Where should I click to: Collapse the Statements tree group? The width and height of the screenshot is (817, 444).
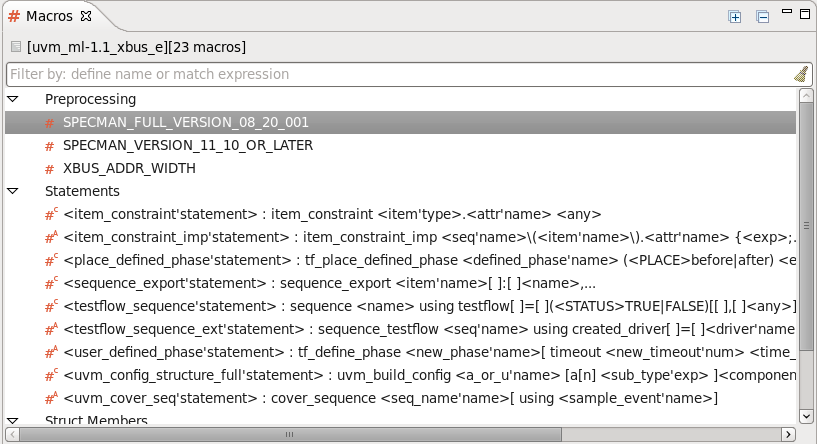[x=12, y=191]
